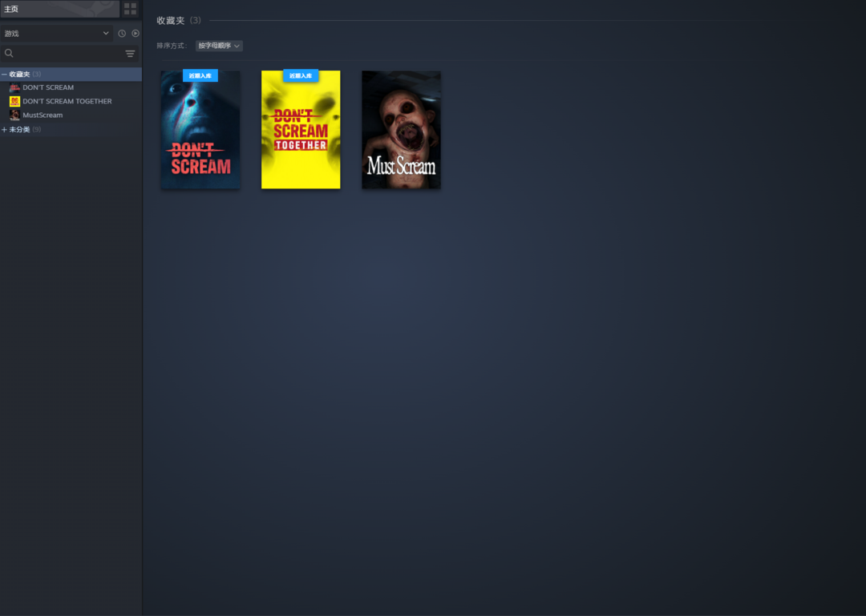Open the yellow DON'T SCREAM TOGETHER cover
The width and height of the screenshot is (866, 616).
click(301, 130)
